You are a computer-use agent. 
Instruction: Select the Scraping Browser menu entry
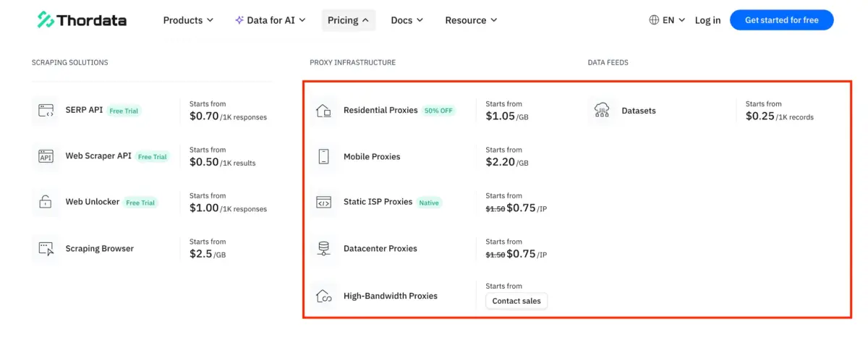(x=100, y=248)
